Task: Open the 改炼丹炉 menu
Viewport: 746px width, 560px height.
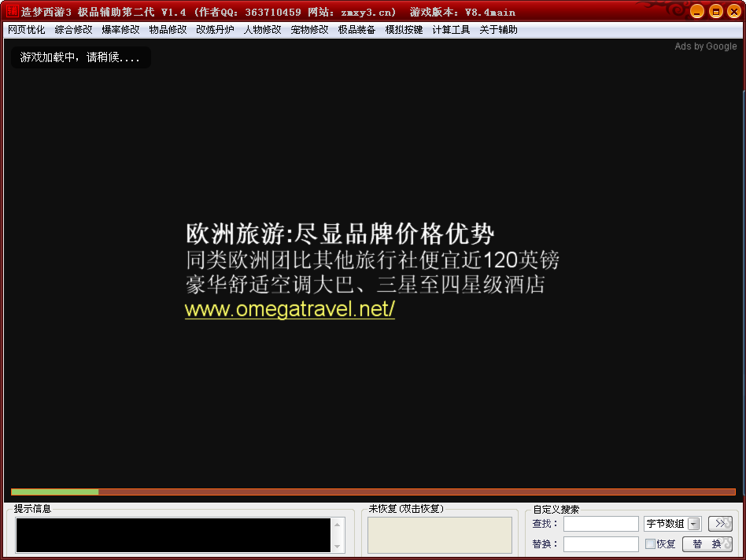Action: (x=215, y=30)
